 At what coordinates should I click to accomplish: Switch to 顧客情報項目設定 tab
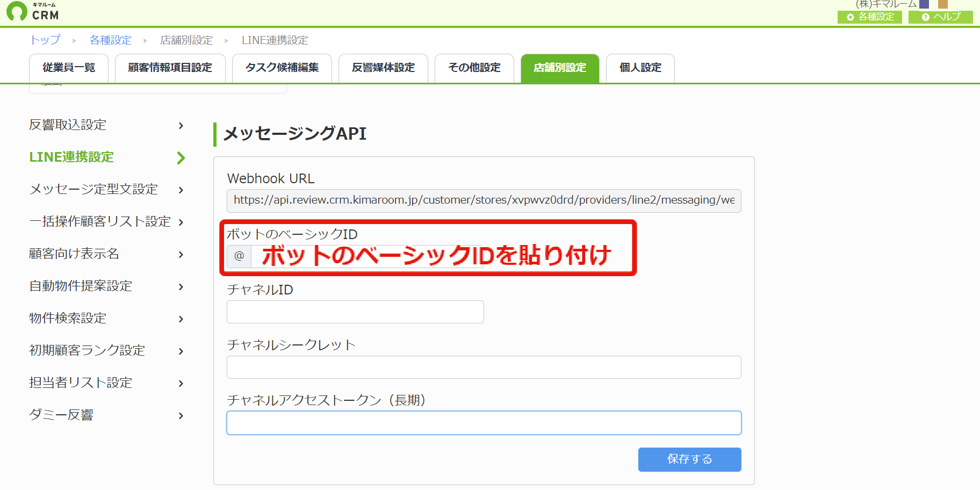(x=170, y=68)
